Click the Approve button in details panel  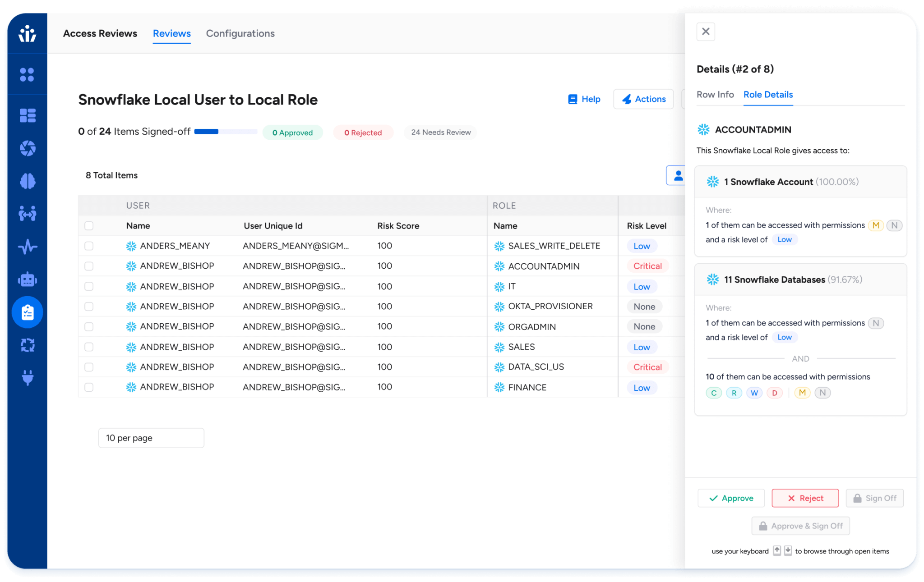point(731,498)
